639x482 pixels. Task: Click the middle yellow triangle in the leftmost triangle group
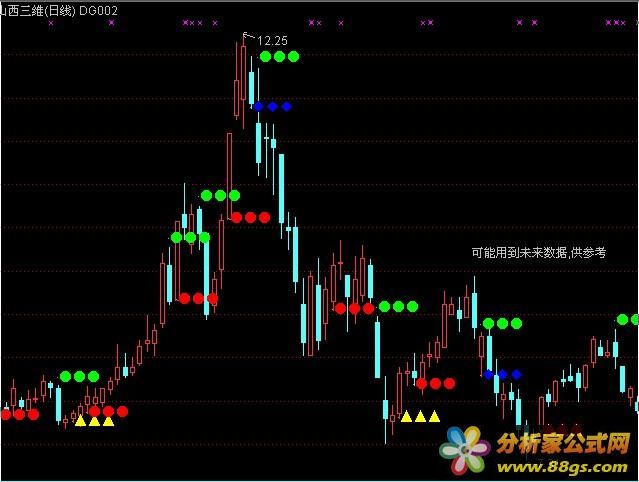[x=94, y=420]
